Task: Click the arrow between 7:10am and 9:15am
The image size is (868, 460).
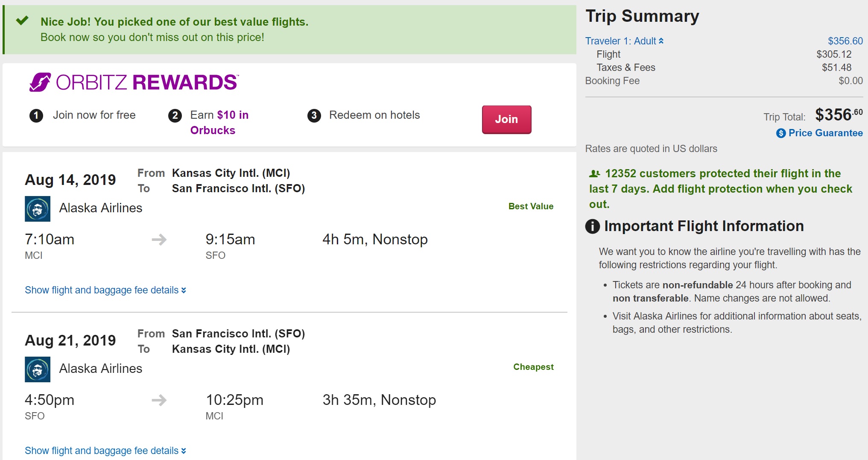Action: coord(159,240)
